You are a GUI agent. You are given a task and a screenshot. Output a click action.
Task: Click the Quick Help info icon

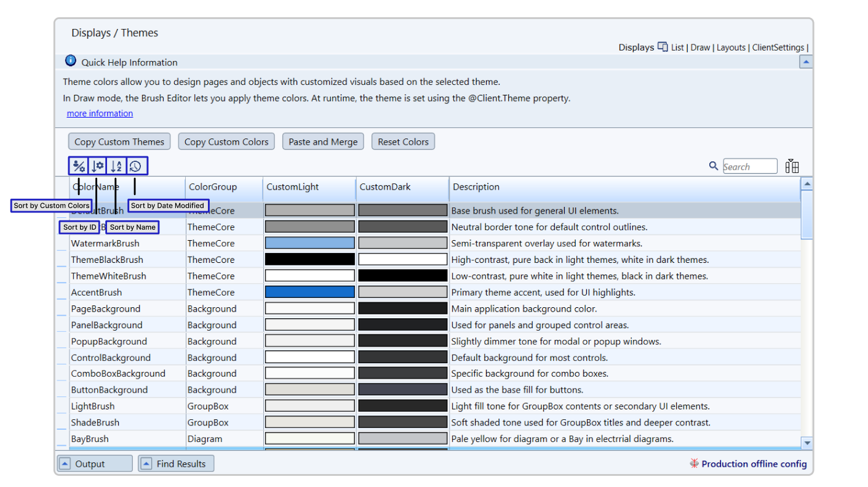71,62
